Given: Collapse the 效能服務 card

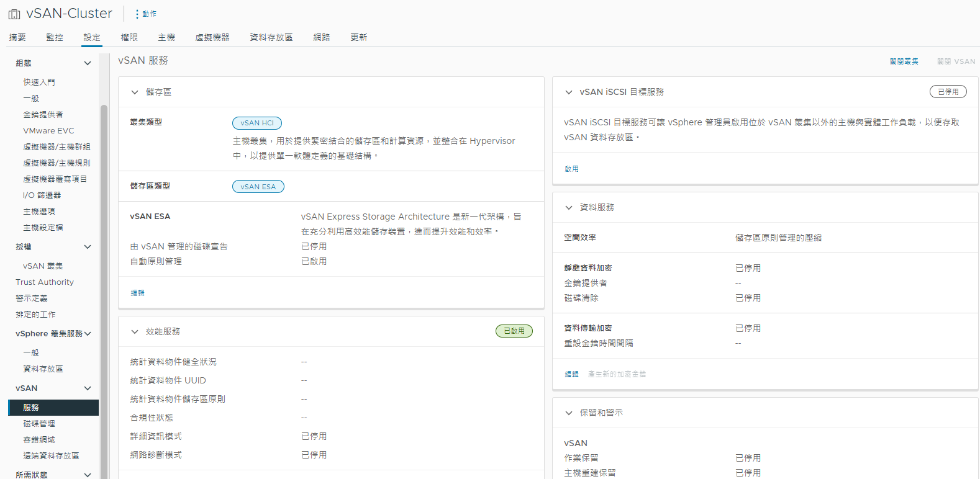Looking at the screenshot, I should pos(135,332).
